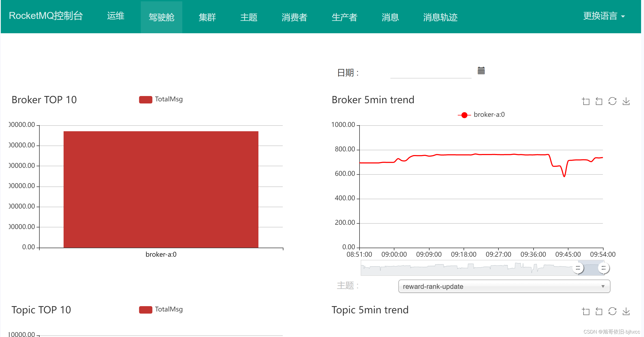The image size is (644, 337).
Task: Click left handle of time range slider
Action: point(578,268)
